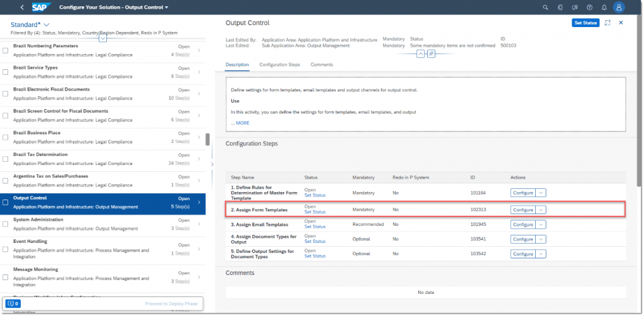This screenshot has width=644, height=316.
Task: Check the Brazil Service Types checkbox
Action: coord(5,72)
